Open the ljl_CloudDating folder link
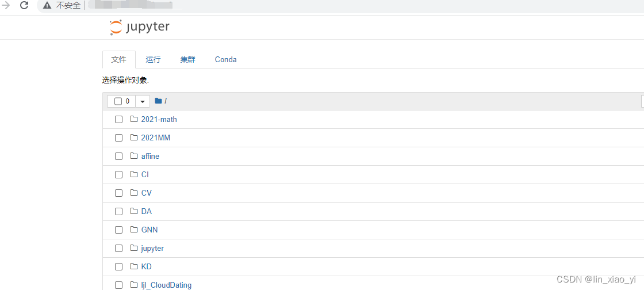644x290 pixels. point(166,285)
